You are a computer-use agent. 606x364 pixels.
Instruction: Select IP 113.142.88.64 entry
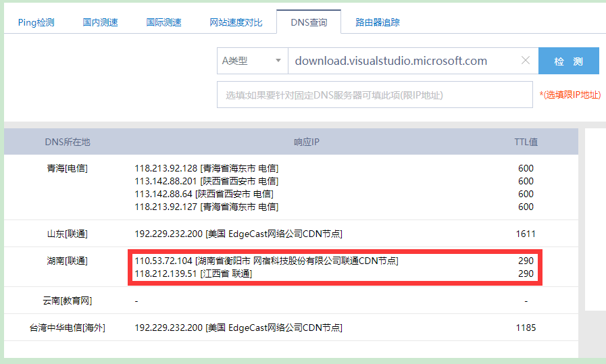click(204, 194)
